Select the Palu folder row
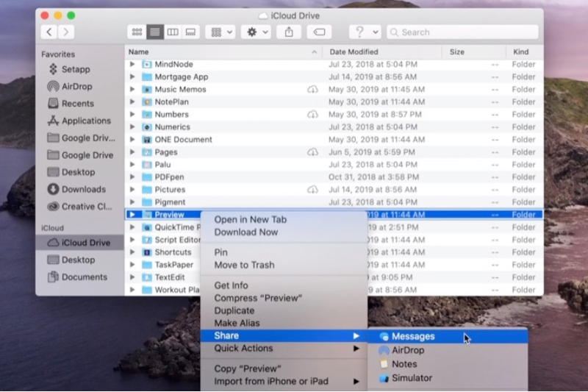The height and width of the screenshot is (392, 588). 334,165
